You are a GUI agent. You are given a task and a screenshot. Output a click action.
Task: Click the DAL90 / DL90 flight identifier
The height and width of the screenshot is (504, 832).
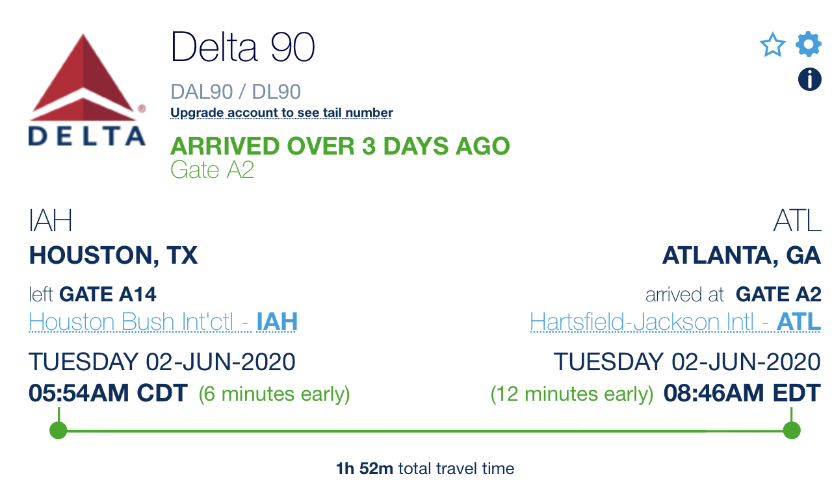[236, 92]
